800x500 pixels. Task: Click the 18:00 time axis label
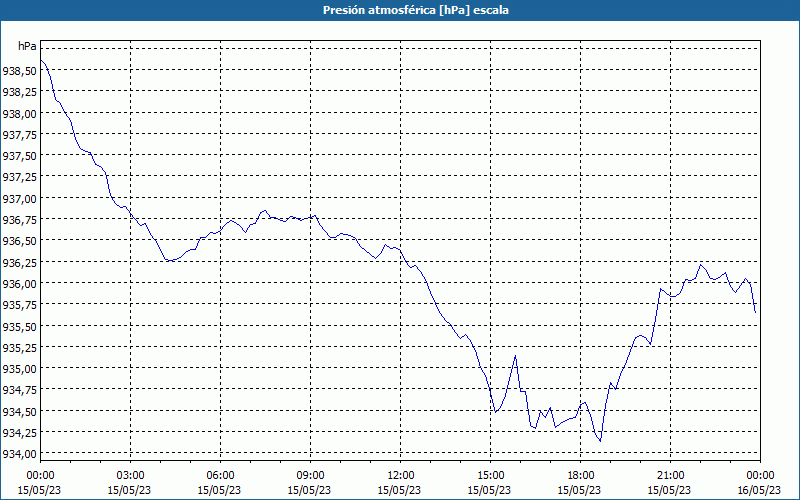click(581, 476)
